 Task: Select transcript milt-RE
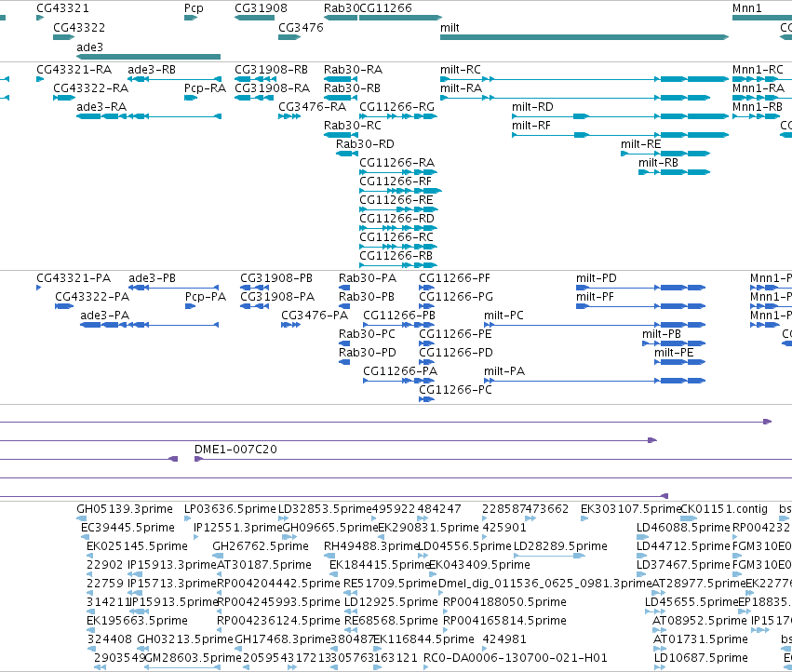click(x=665, y=155)
